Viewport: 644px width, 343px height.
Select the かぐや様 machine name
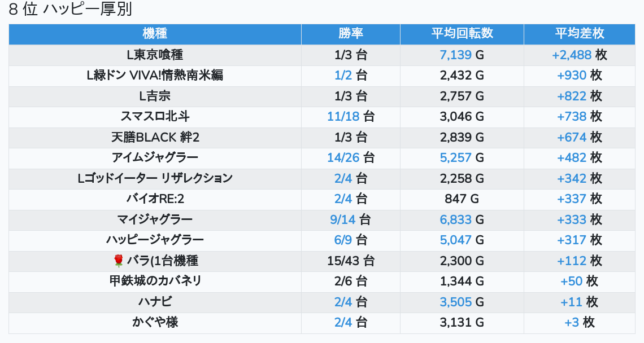pos(155,323)
